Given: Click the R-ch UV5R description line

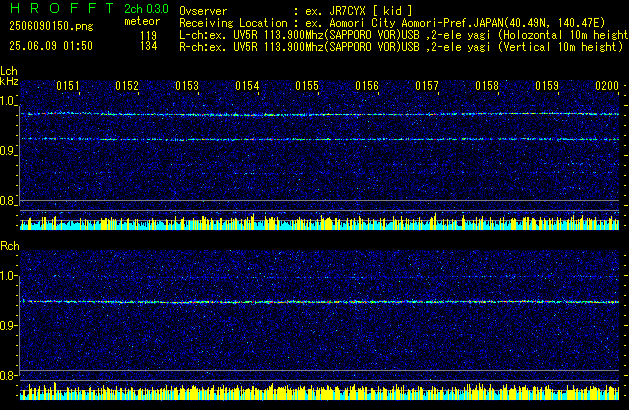Looking at the screenshot, I should 401,47.
